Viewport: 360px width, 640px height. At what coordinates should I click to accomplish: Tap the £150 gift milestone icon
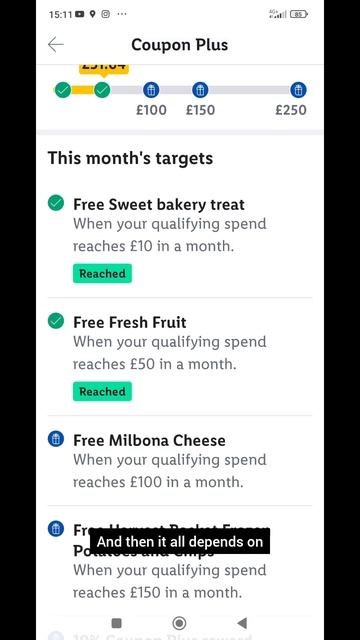[200, 90]
